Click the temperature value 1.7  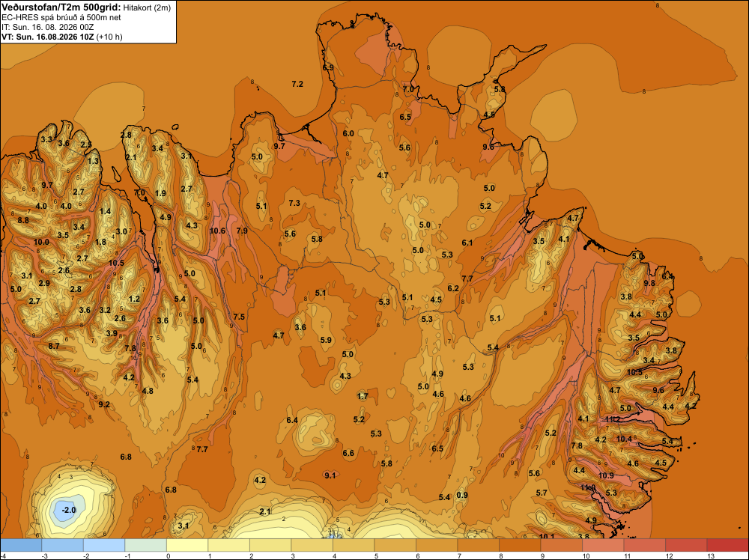tap(363, 396)
